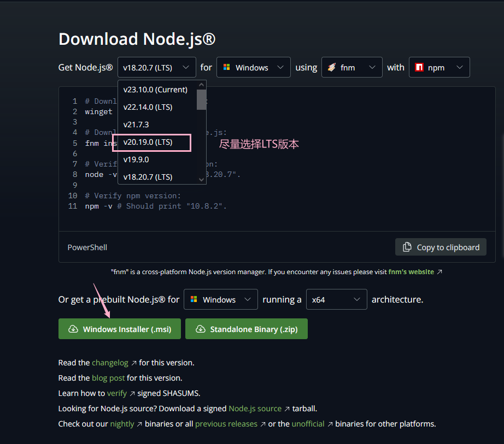Click the version list scroll-down arrow
Viewport: 504px width, 444px height.
[x=202, y=180]
